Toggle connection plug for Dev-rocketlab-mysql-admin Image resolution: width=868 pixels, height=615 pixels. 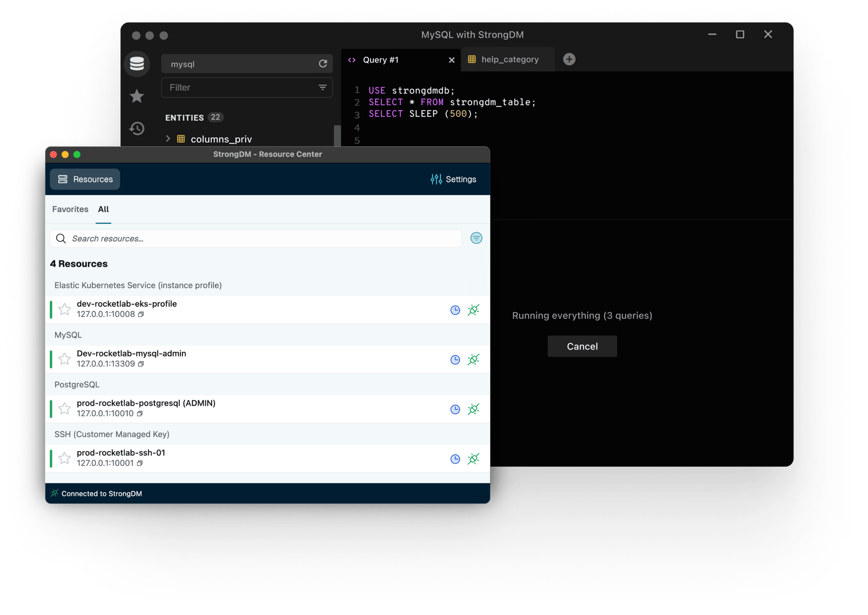(473, 360)
